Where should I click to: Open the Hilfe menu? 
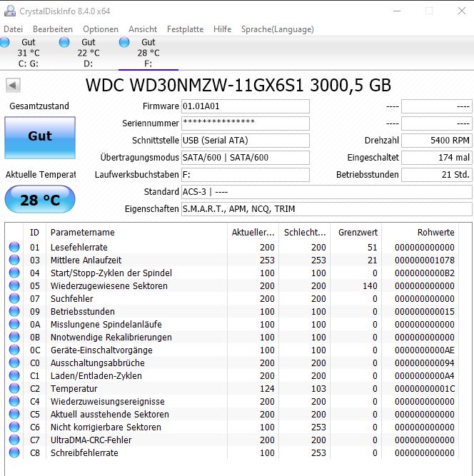(222, 29)
